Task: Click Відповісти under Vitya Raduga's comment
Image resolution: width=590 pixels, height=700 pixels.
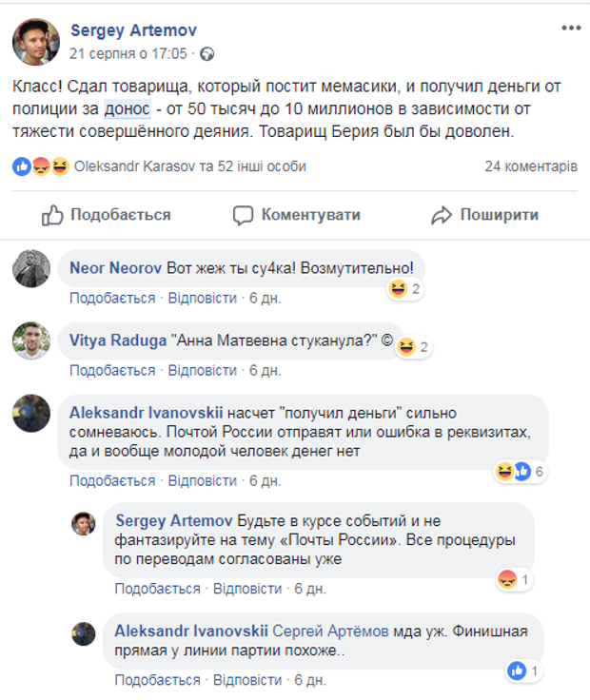Action: pos(203,370)
